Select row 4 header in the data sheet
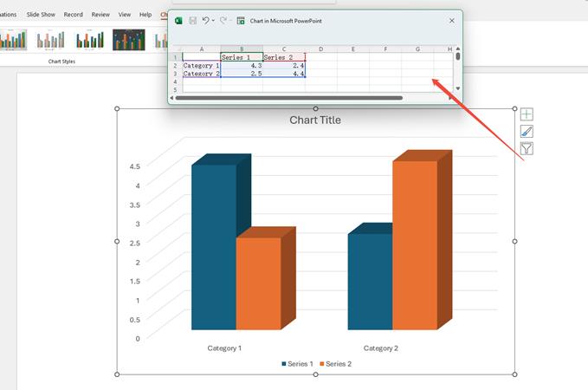This screenshot has height=390, width=588. point(175,81)
